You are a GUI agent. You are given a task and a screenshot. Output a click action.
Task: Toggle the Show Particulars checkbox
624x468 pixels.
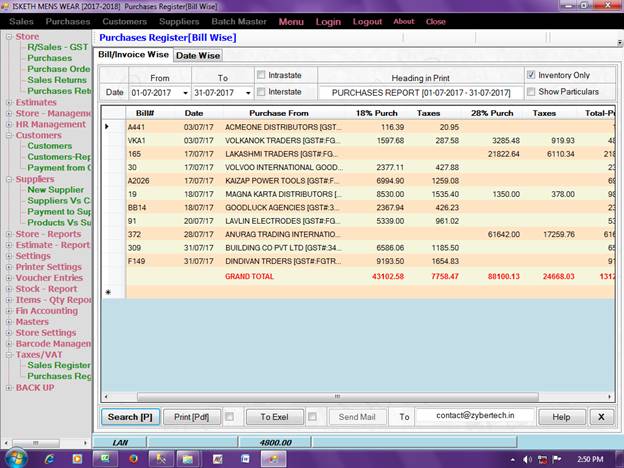531,92
